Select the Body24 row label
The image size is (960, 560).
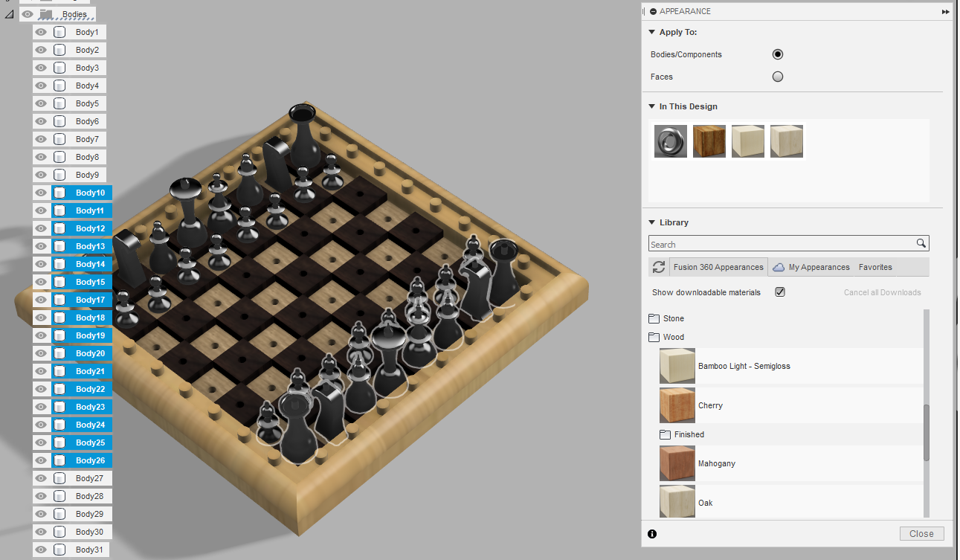(90, 425)
